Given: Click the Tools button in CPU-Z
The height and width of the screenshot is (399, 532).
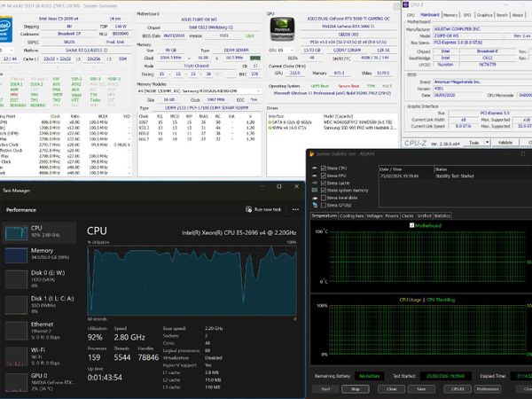Looking at the screenshot, I should point(473,143).
